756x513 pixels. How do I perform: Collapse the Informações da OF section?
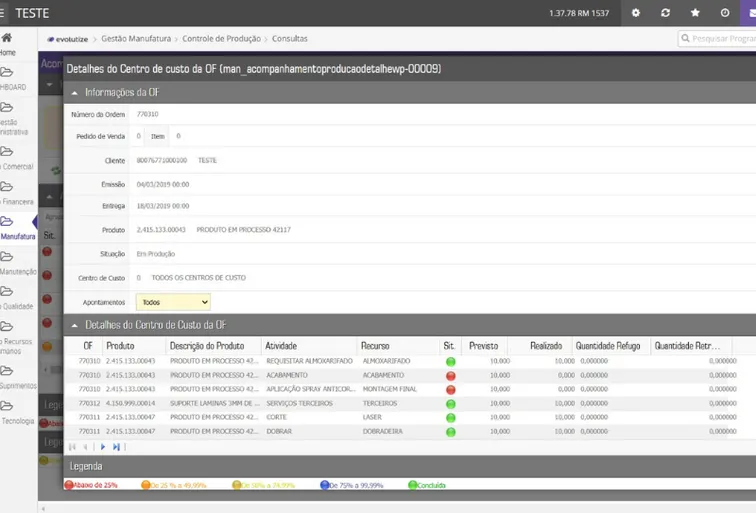[74, 93]
